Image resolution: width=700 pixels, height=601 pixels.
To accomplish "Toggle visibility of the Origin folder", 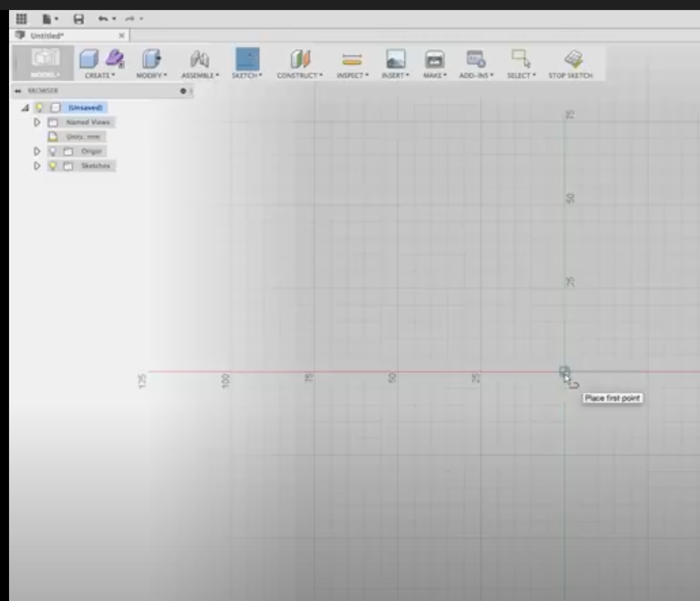I will 54,151.
